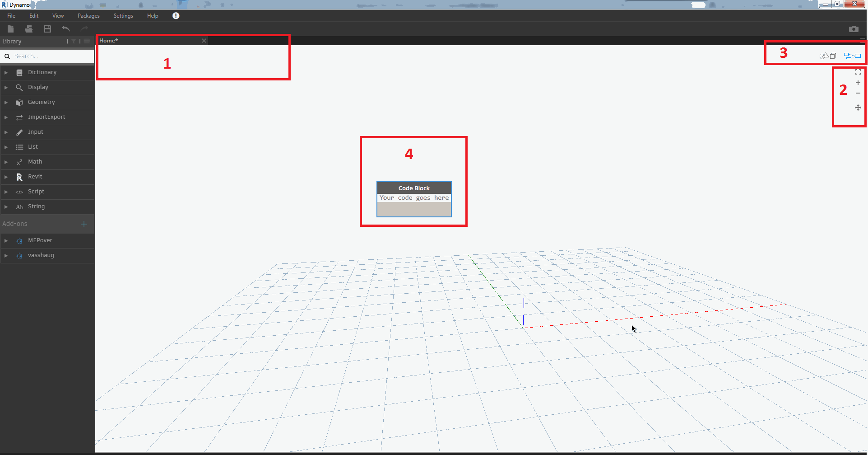Expand the Geometry library category
Image resolution: width=868 pixels, height=455 pixels.
tap(41, 102)
